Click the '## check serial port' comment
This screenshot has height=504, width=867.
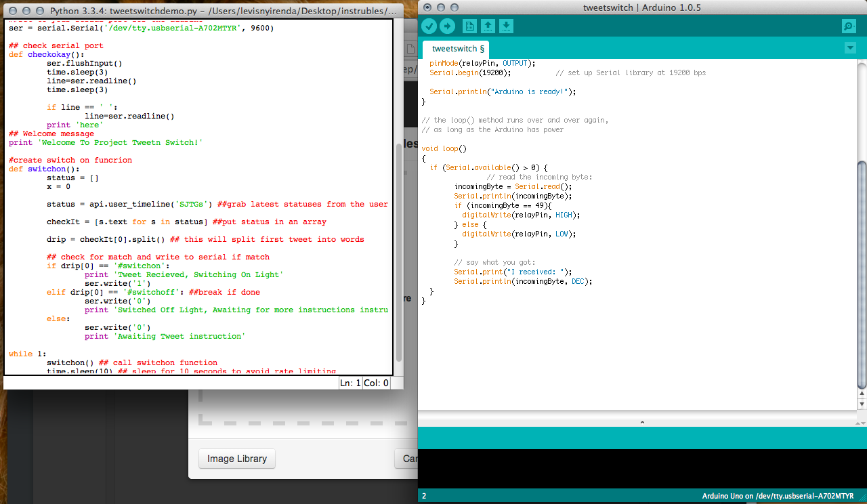(56, 46)
